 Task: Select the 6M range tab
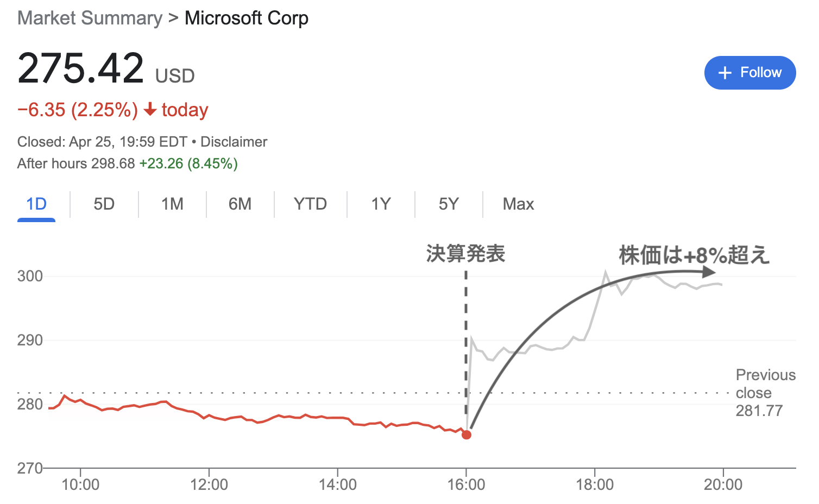coord(240,204)
